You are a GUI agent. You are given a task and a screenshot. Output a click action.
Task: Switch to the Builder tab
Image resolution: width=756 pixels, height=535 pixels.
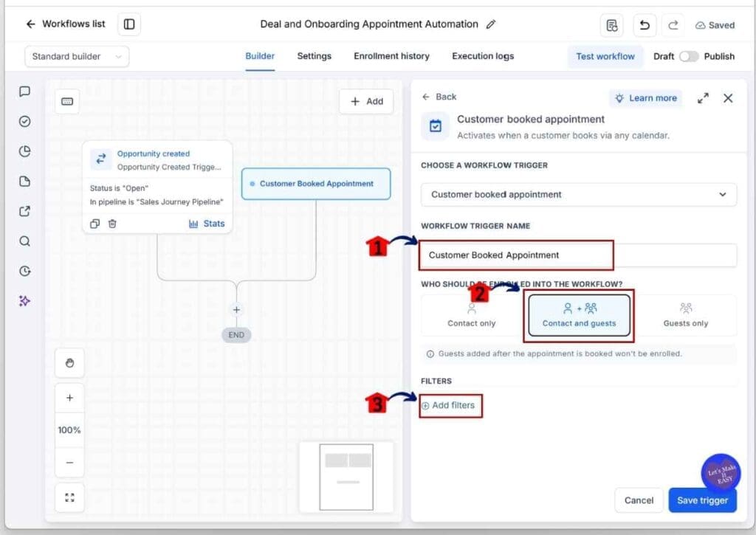[260, 56]
